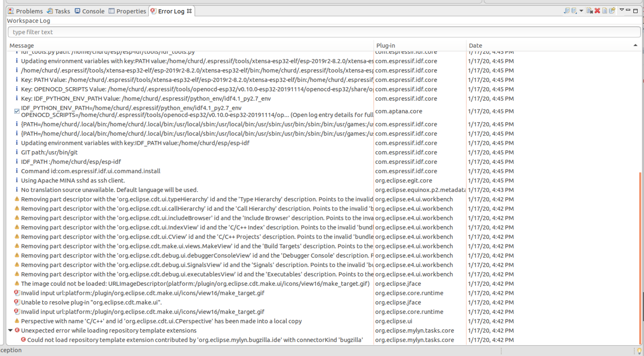This screenshot has height=356, width=644.
Task: Select the 'Debugger Console' warning entry
Action: (197, 255)
